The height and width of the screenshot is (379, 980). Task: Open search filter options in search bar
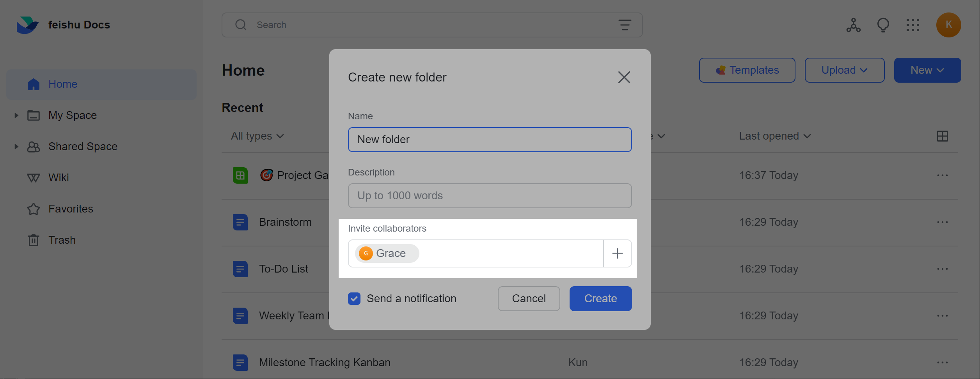625,25
